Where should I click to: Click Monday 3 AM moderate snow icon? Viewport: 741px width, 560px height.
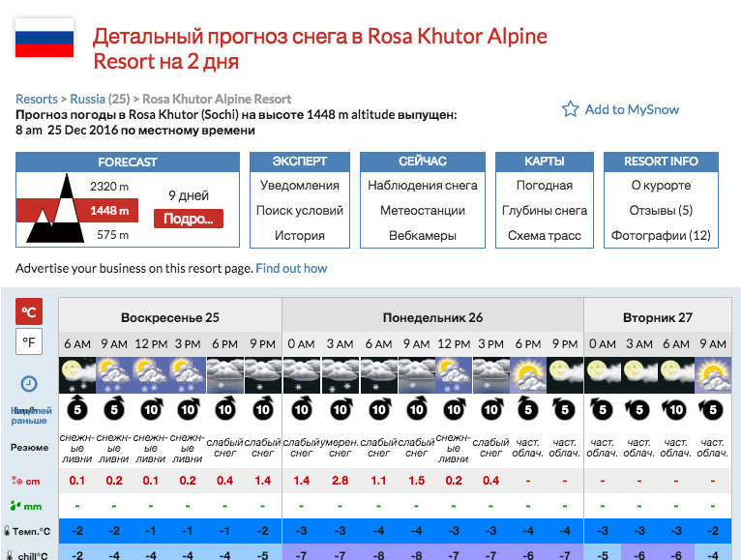pyautogui.click(x=341, y=375)
